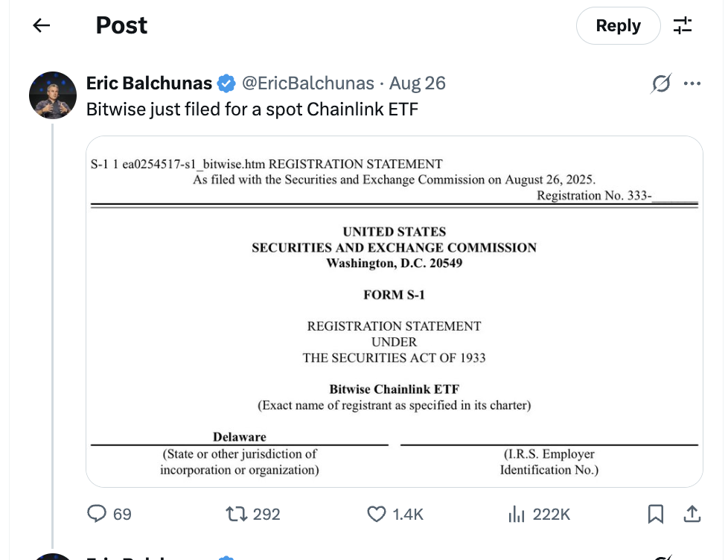
Task: Open the three-dot More menu
Action: point(692,83)
